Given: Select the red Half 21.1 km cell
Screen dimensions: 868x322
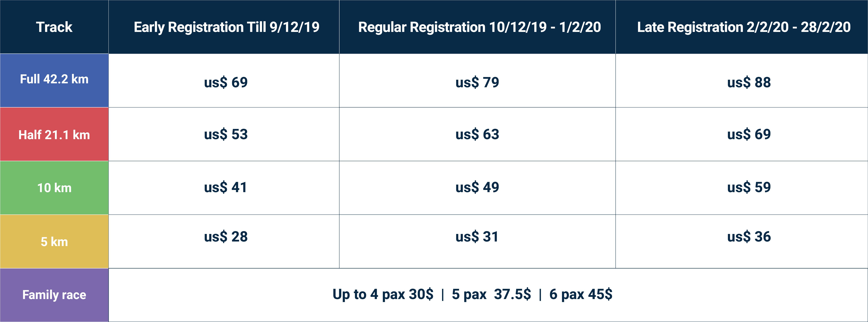Looking at the screenshot, I should tap(54, 134).
